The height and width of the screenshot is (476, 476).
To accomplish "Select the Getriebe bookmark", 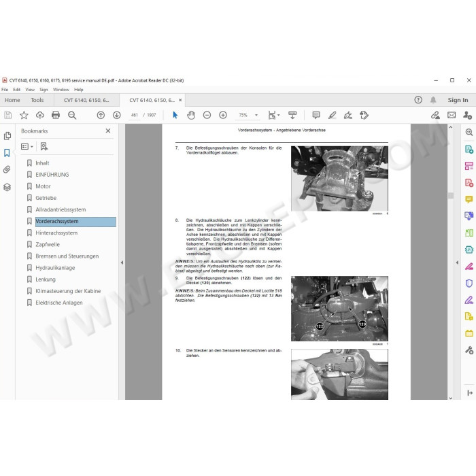I will tap(46, 198).
